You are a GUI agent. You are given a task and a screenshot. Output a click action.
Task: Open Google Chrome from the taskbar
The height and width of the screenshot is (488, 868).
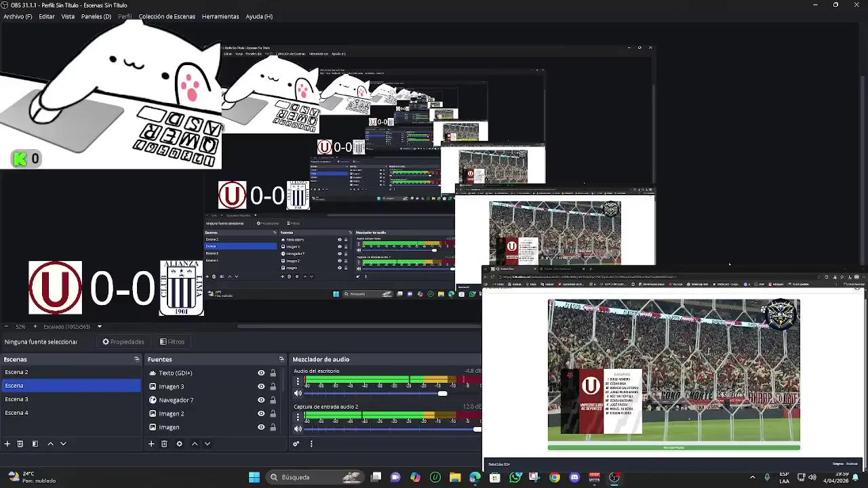click(555, 477)
